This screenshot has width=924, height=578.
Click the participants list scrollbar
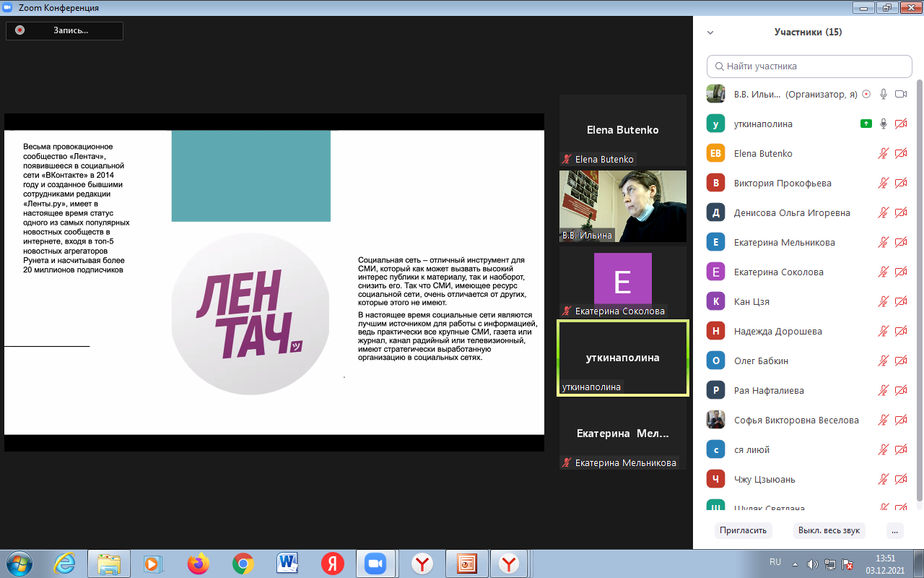click(x=919, y=289)
